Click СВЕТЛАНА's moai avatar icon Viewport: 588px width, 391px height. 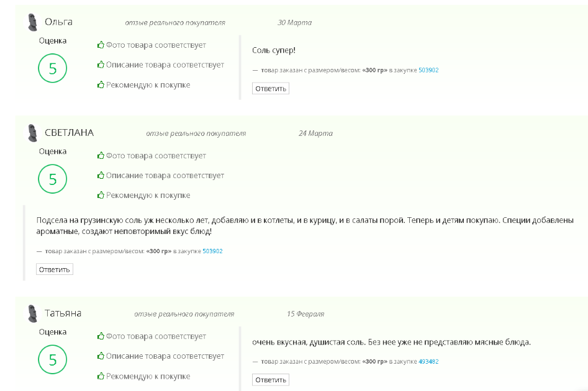[33, 133]
